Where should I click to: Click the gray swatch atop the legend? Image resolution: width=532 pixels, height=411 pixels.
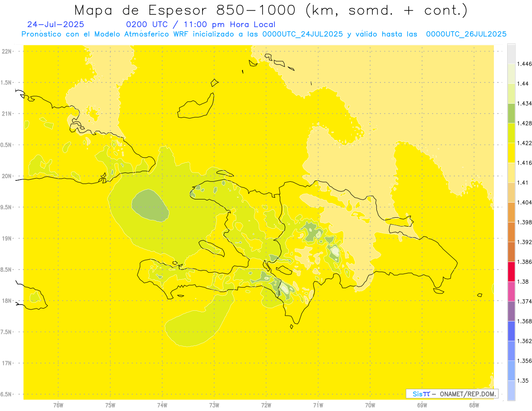[x=511, y=54]
